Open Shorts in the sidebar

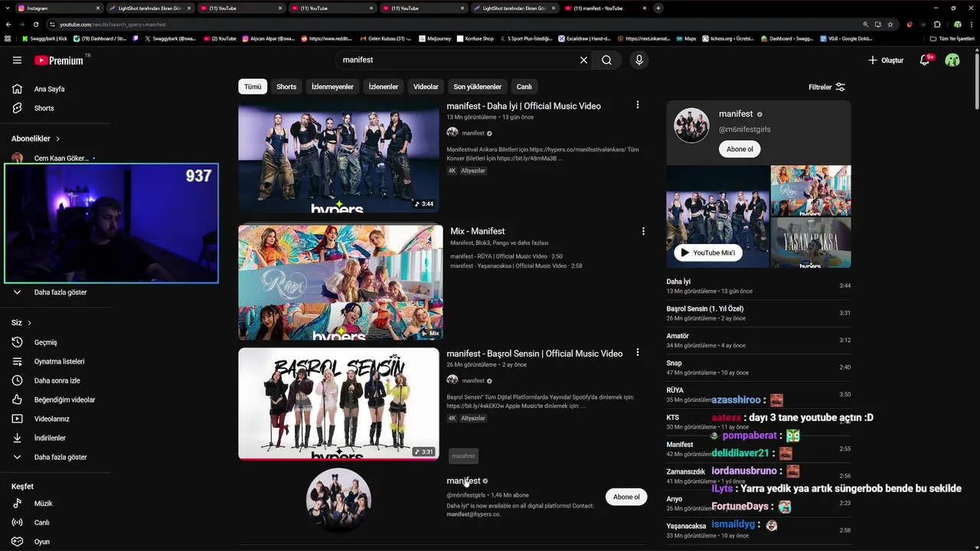click(44, 108)
